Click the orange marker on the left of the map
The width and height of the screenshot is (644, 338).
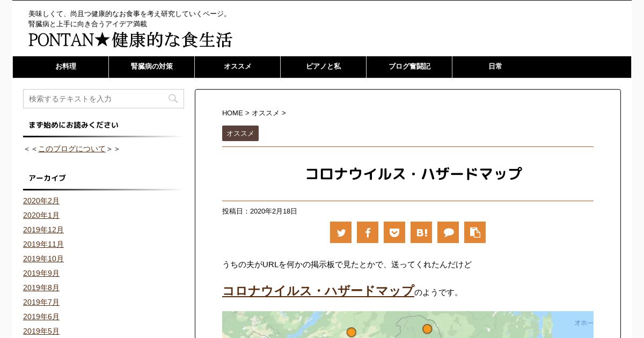tap(352, 332)
